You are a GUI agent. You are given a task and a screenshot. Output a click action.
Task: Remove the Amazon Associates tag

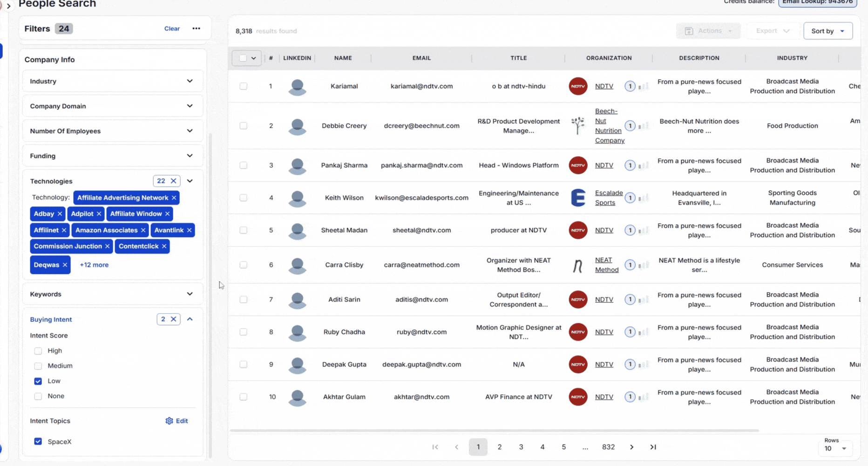pos(143,230)
